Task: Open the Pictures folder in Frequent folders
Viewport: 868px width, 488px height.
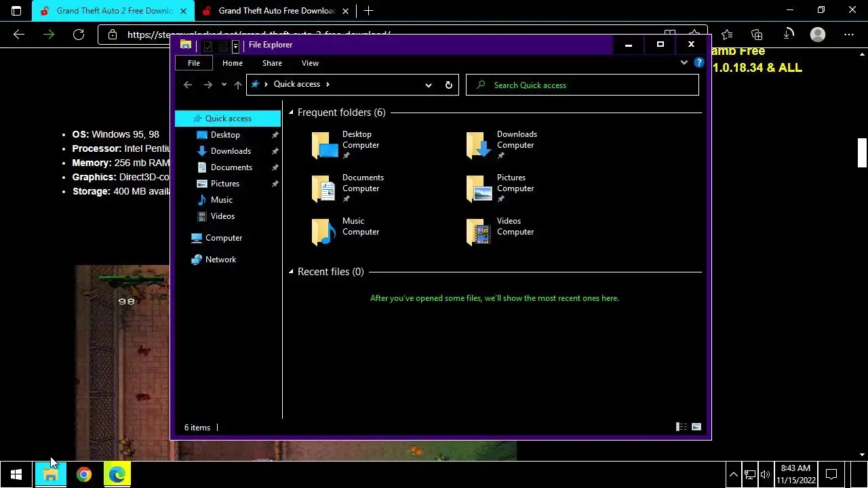Action: [500, 188]
